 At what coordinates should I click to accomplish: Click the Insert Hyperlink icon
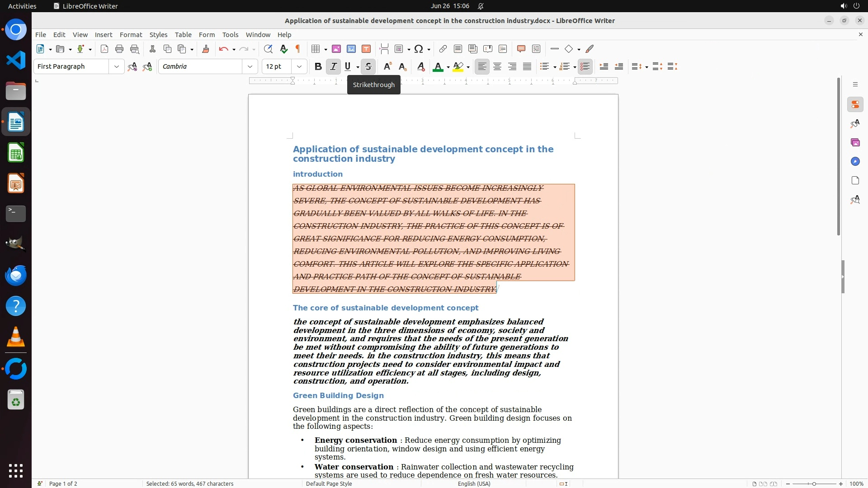[x=443, y=49]
